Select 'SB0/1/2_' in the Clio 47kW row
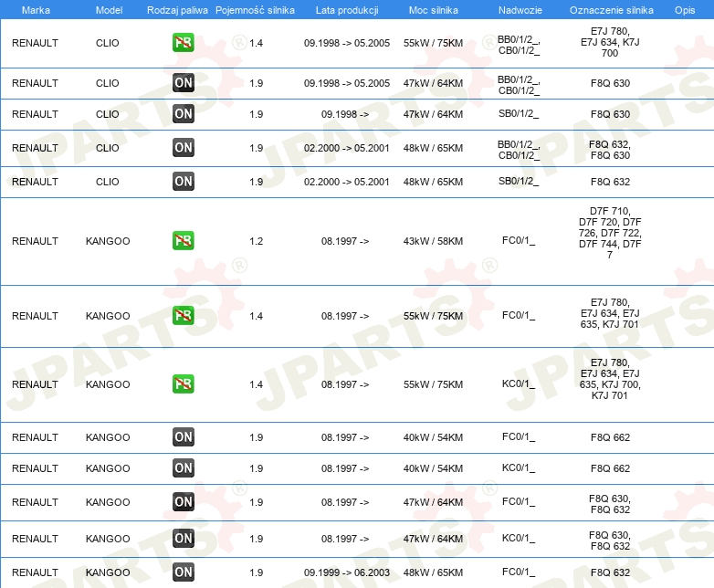Screen dimensions: 714x588 pyautogui.click(x=519, y=114)
